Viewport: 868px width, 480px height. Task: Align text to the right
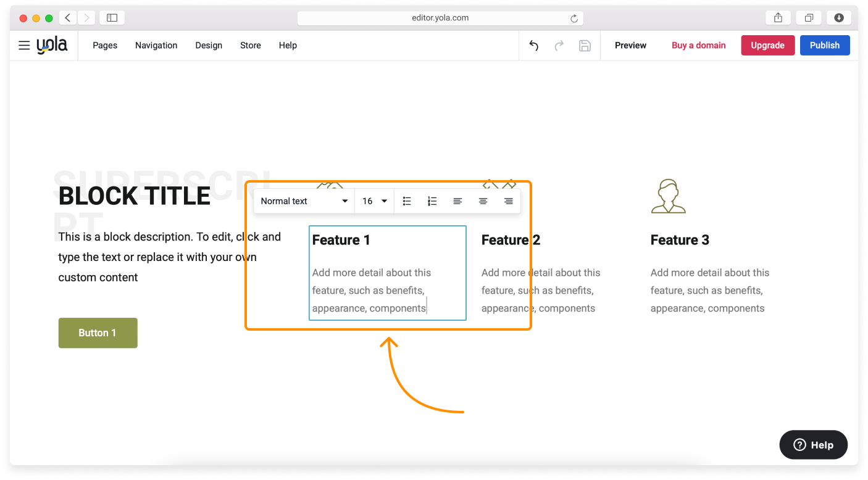[508, 201]
